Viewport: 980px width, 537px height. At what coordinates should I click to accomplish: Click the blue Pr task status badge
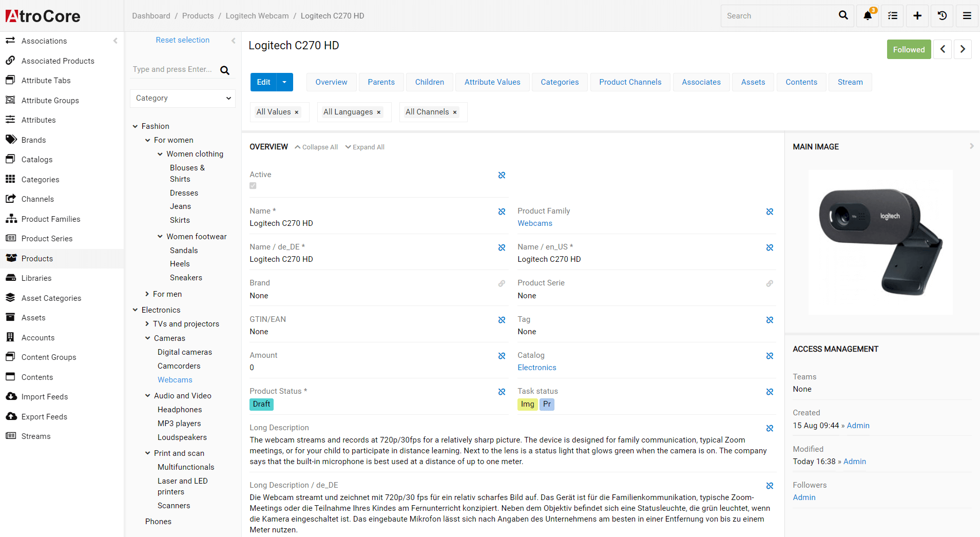(547, 404)
